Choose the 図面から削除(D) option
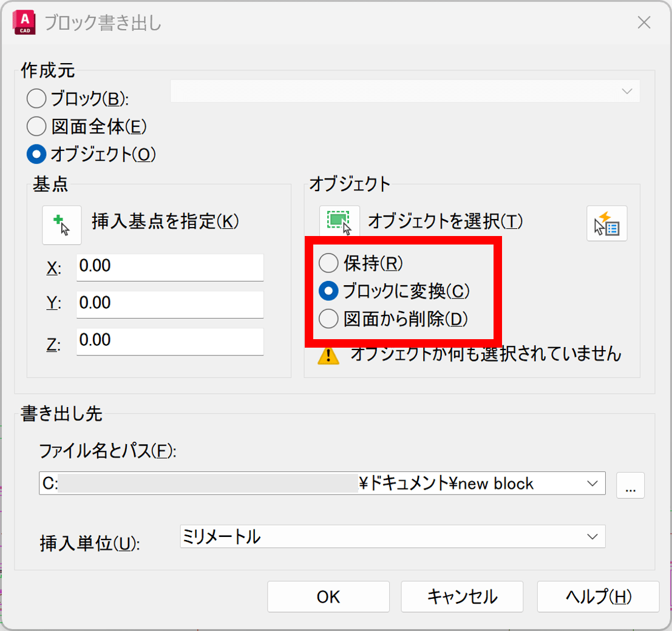The width and height of the screenshot is (672, 631). tap(328, 319)
